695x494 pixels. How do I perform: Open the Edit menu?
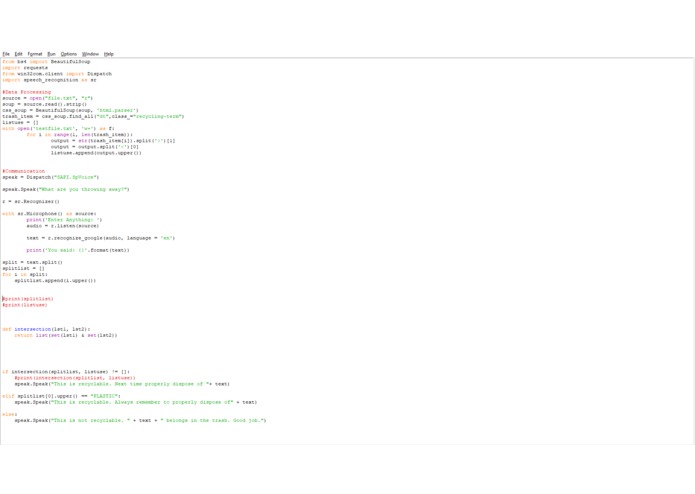pos(18,54)
